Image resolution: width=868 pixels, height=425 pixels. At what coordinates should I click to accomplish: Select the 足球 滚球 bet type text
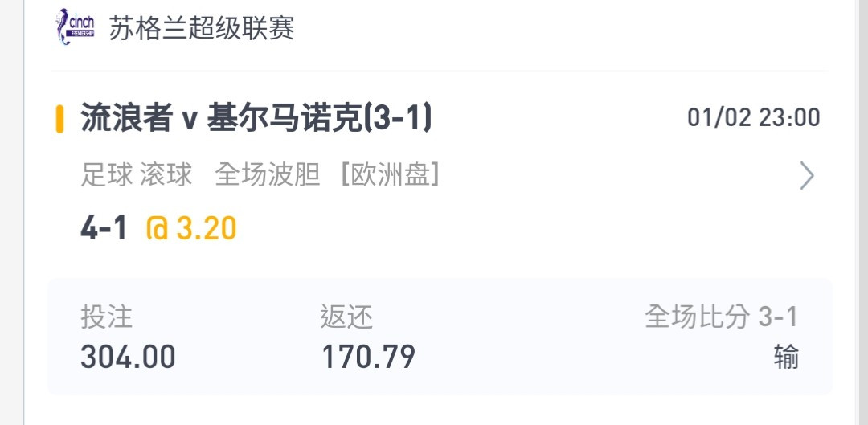tap(136, 175)
